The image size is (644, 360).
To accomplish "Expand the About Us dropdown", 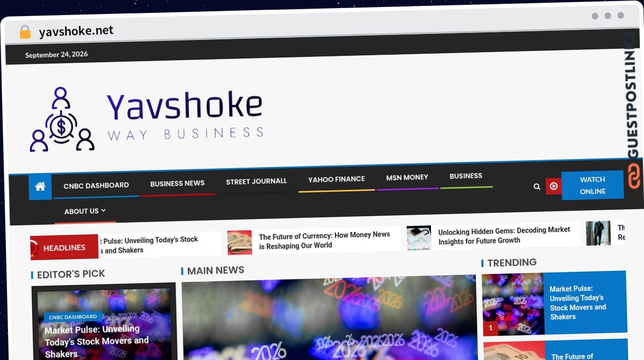I will (85, 211).
